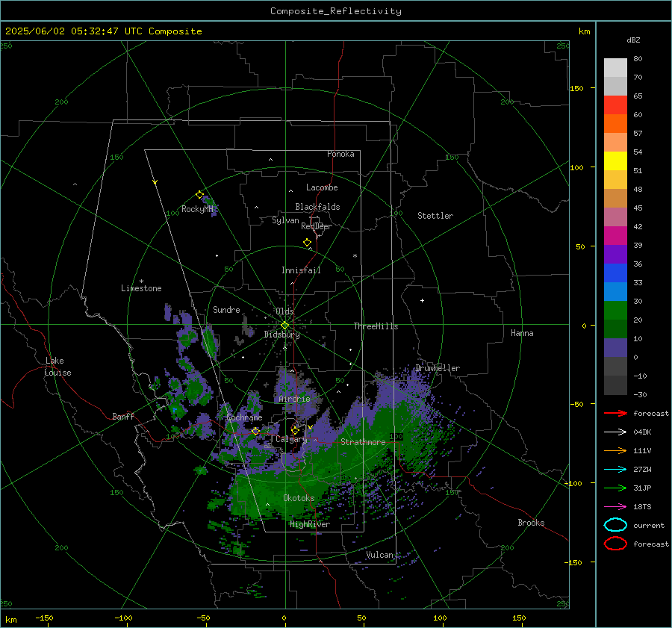Click the -150 tick on the bottom km axis
The height and width of the screenshot is (628, 672).
(x=44, y=618)
